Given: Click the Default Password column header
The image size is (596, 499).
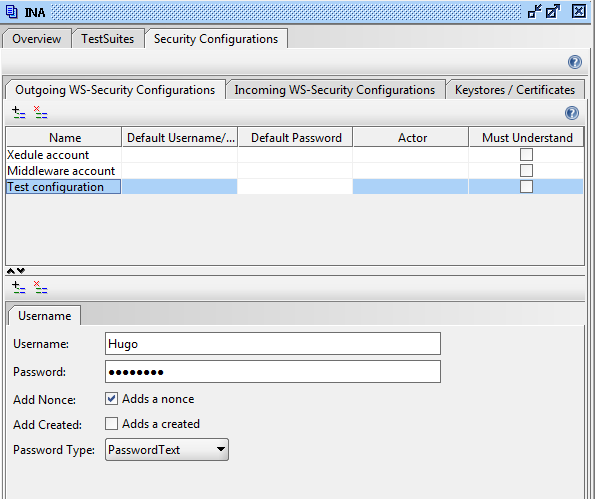Looking at the screenshot, I should point(296,138).
